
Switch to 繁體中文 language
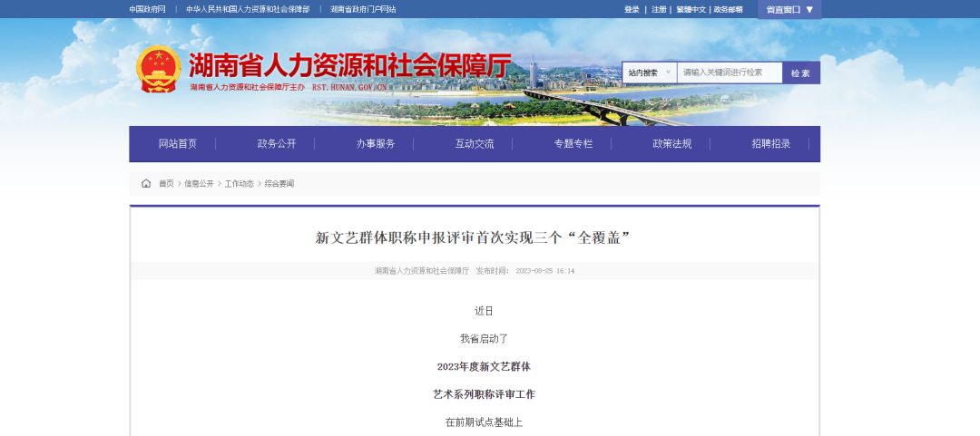[x=691, y=9]
